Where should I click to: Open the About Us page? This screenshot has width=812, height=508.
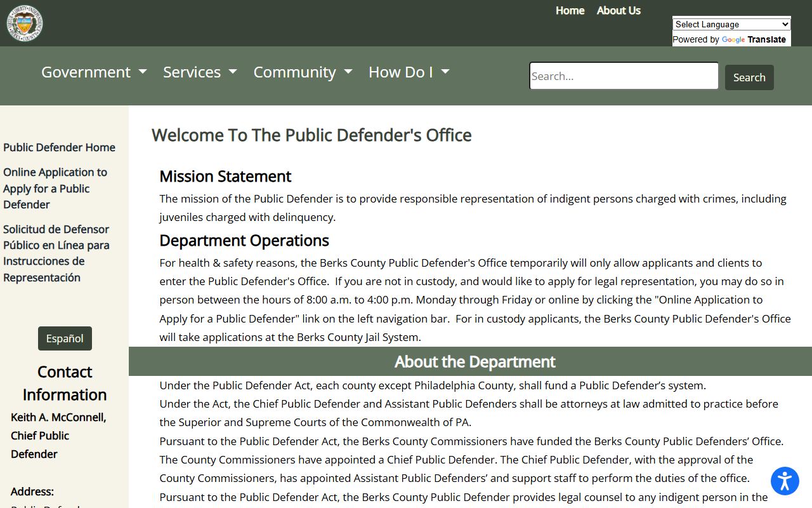coord(619,11)
